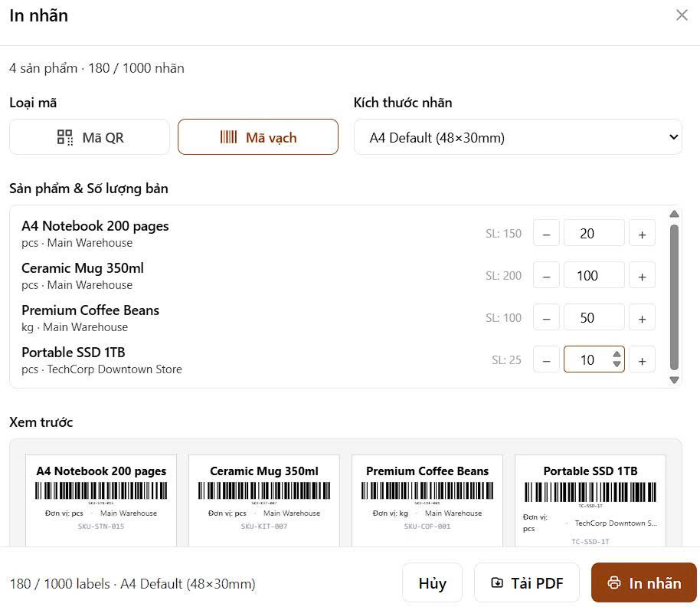Decrease quantity for A4 Notebook 200 pages

[x=546, y=233]
